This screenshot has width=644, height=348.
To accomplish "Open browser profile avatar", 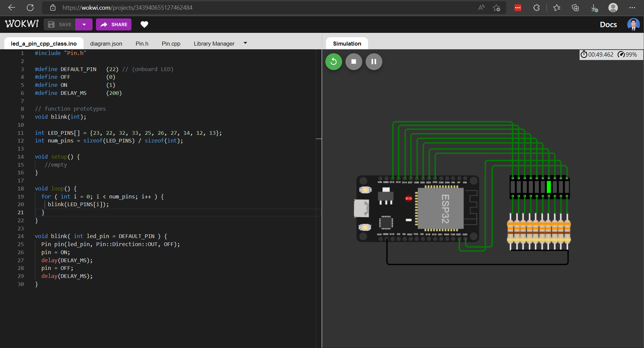I will point(613,7).
